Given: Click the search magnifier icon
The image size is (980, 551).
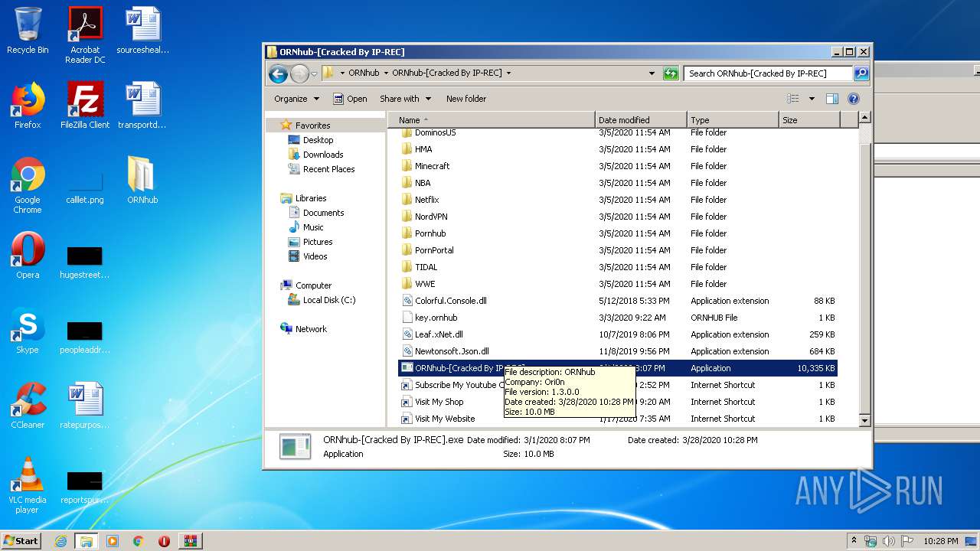Looking at the screenshot, I should [861, 73].
